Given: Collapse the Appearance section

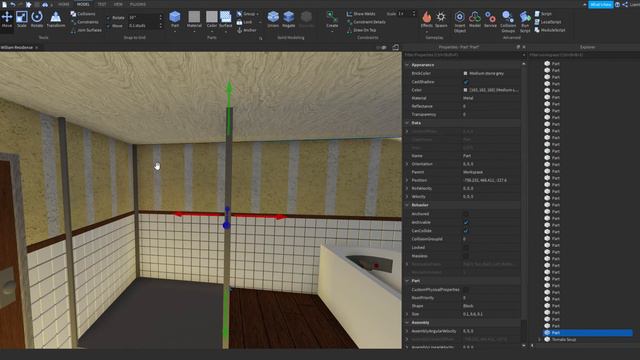Looking at the screenshot, I should pos(407,65).
